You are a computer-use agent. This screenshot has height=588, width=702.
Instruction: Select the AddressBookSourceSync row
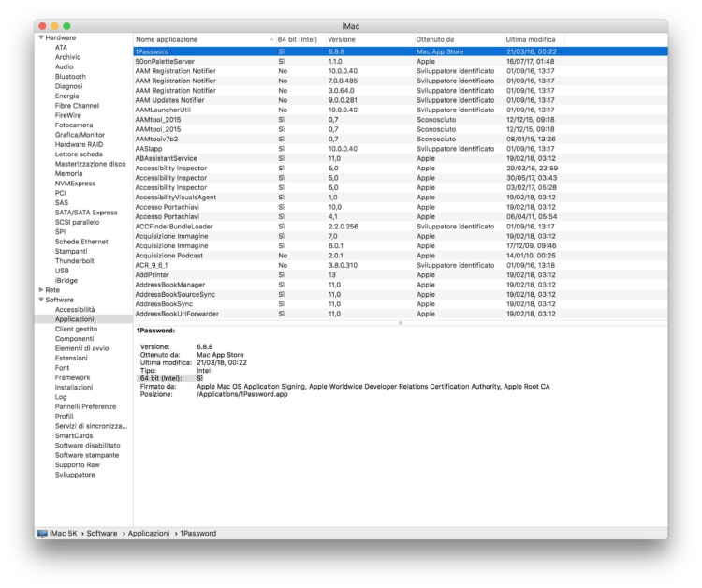(x=401, y=294)
